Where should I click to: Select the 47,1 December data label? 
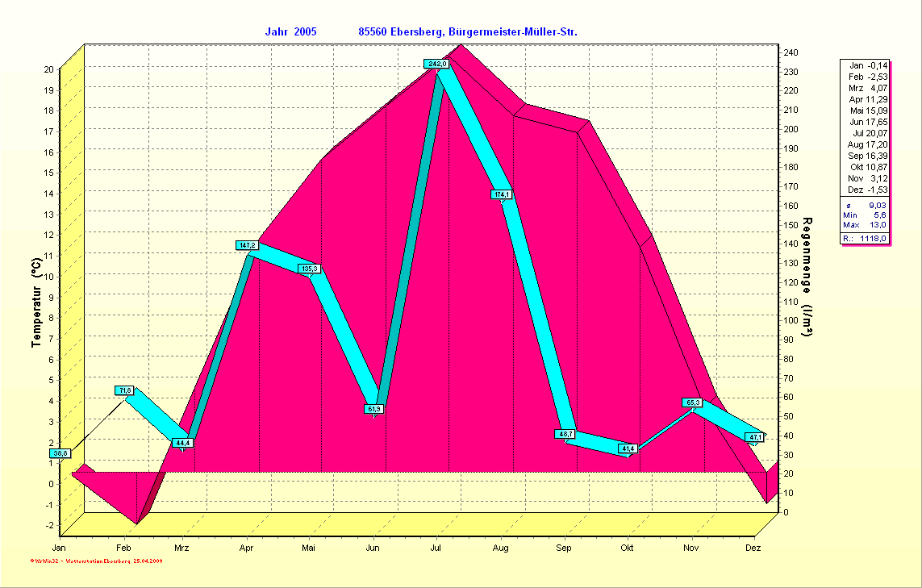point(755,437)
